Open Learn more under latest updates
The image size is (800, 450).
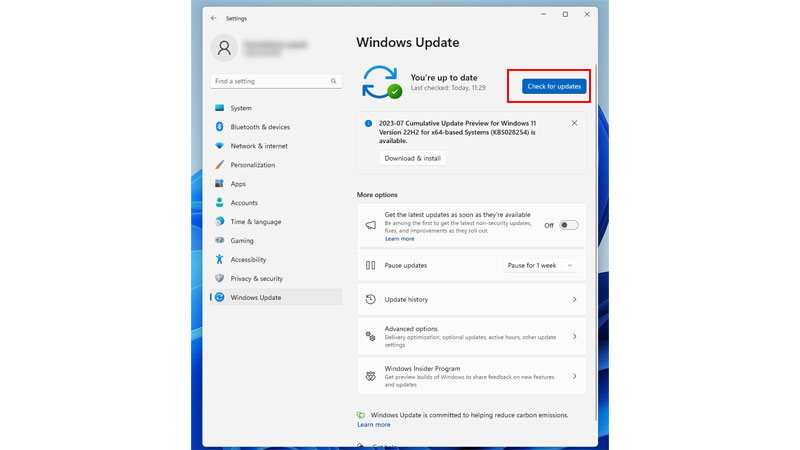tap(399, 239)
